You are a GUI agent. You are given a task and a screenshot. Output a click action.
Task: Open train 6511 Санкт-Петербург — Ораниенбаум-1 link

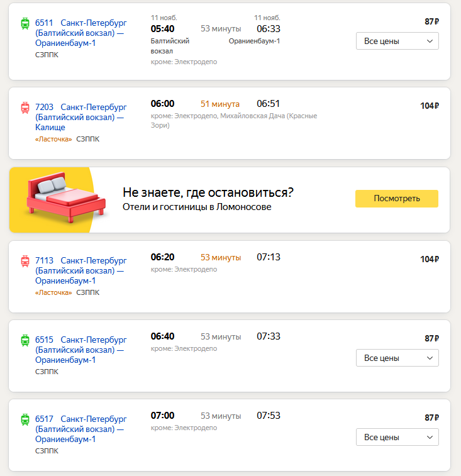pos(81,33)
